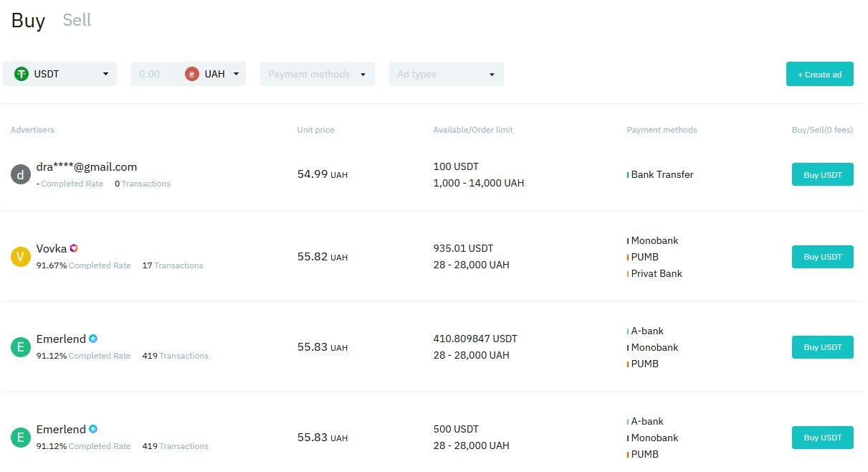Click the gray avatar for dra****@gmail.com
868x472 pixels.
point(21,174)
